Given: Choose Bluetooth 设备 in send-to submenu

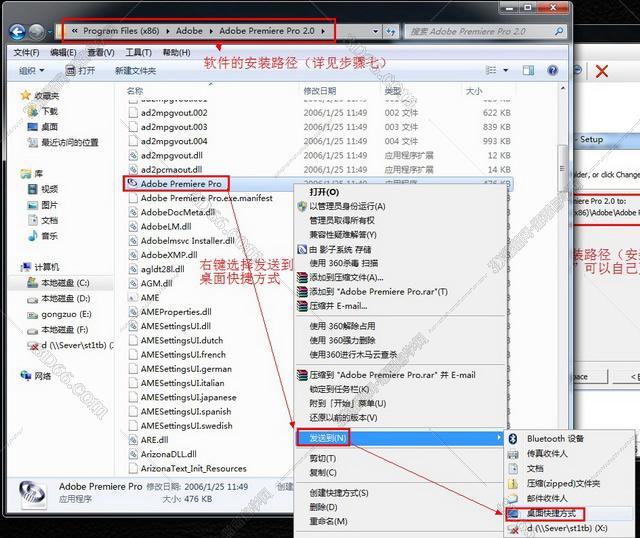Looking at the screenshot, I should tap(555, 439).
